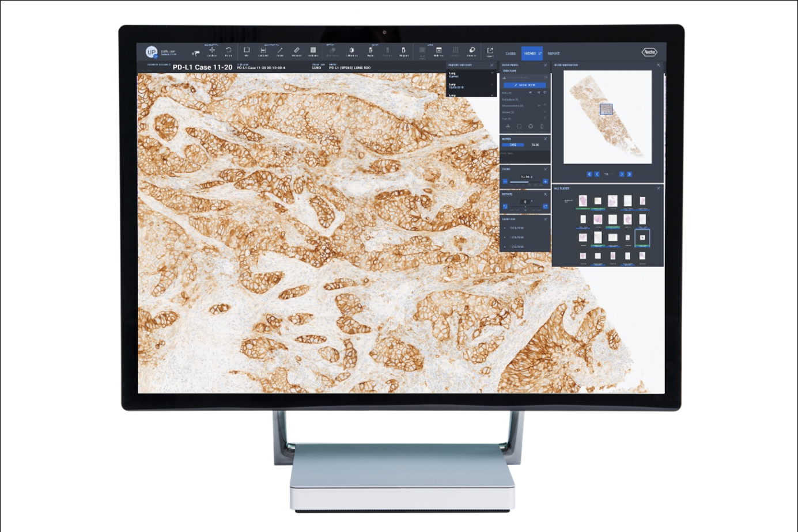Open the Viewer tab layout dropdown
This screenshot has width=798, height=532.
tap(540, 54)
